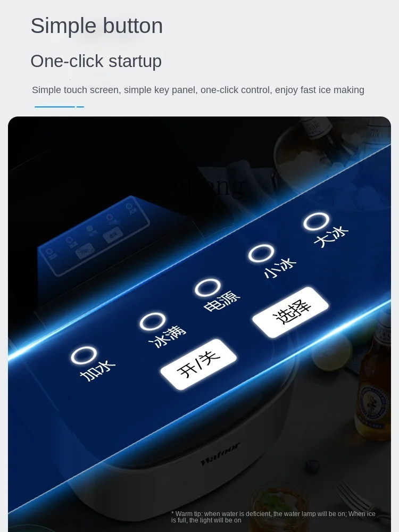Select the "Simple touch screen" description line
The image size is (399, 532).
[x=198, y=90]
